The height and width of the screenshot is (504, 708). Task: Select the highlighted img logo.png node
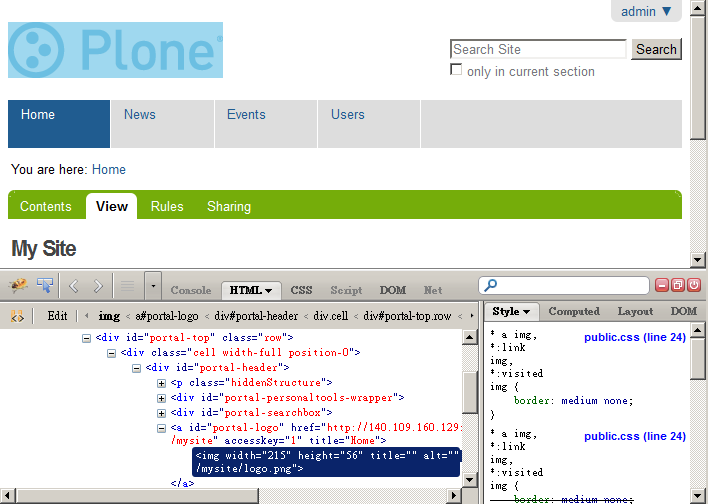click(x=326, y=462)
